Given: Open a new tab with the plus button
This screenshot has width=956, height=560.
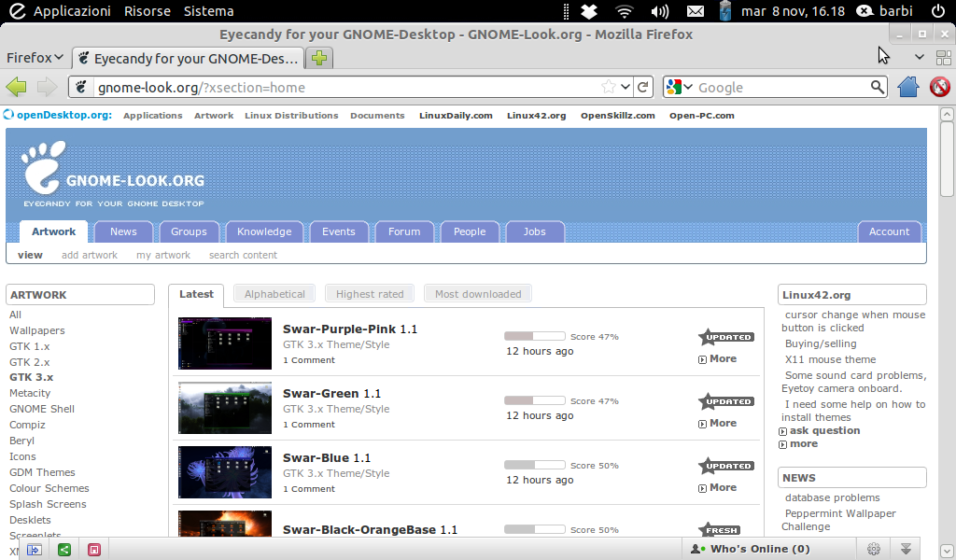Looking at the screenshot, I should 319,58.
